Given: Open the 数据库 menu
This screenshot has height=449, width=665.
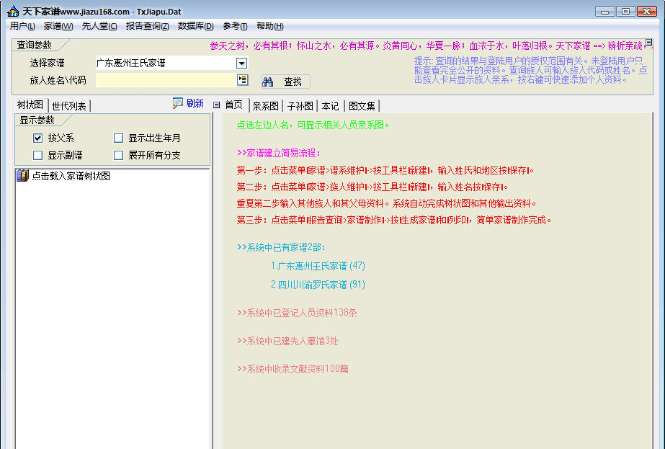Looking at the screenshot, I should tap(196, 26).
